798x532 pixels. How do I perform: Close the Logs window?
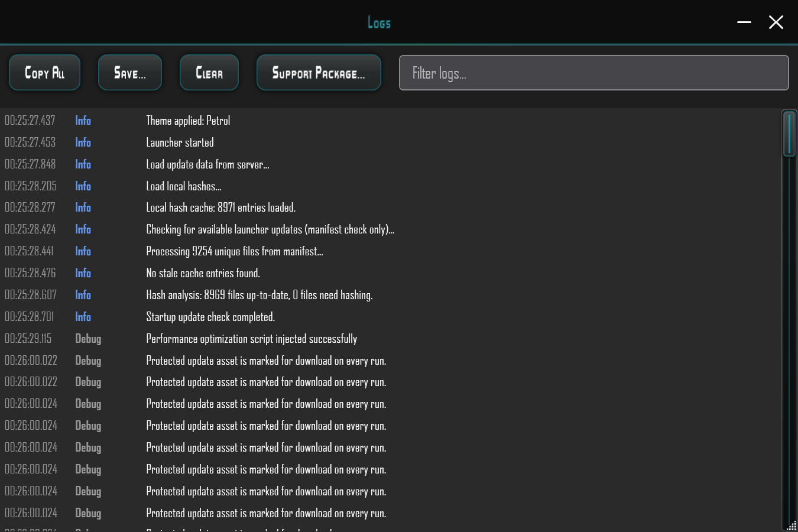point(776,22)
